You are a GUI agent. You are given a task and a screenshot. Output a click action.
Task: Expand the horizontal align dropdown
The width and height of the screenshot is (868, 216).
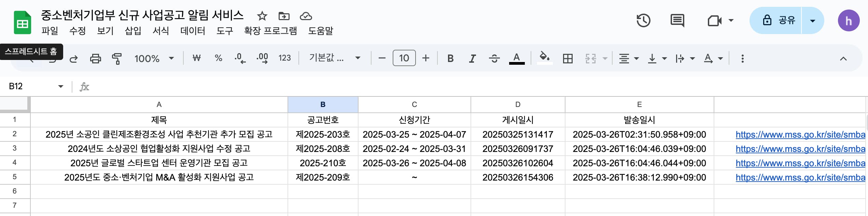(x=629, y=59)
